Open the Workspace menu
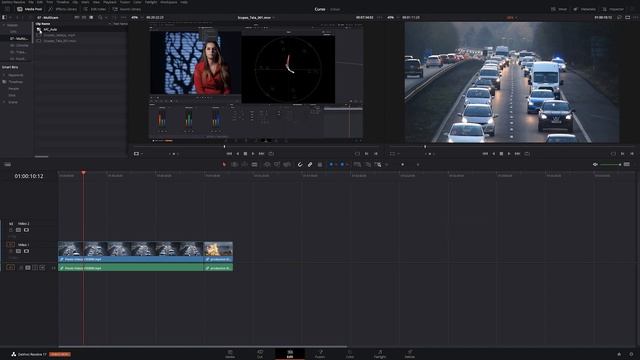Image resolution: width=640 pixels, height=360 pixels. click(169, 2)
